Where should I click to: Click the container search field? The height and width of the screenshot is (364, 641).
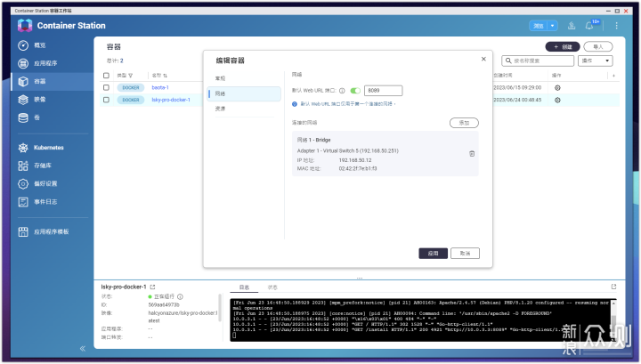click(x=538, y=61)
